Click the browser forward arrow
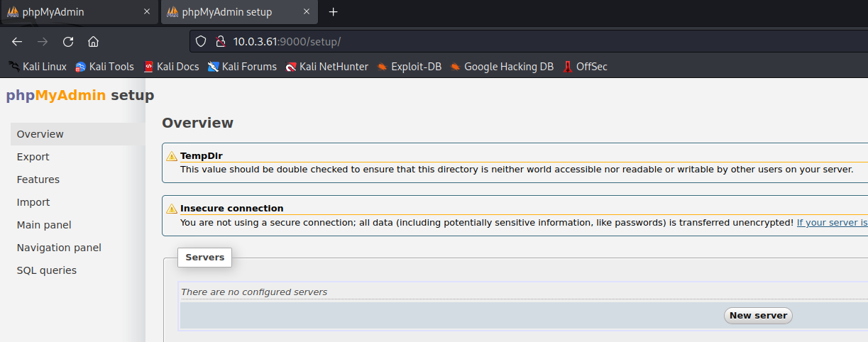The width and height of the screenshot is (868, 342). click(x=43, y=41)
